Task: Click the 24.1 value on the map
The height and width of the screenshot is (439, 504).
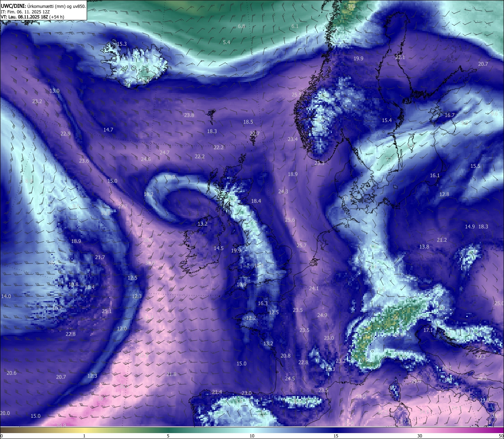Action: click(314, 288)
